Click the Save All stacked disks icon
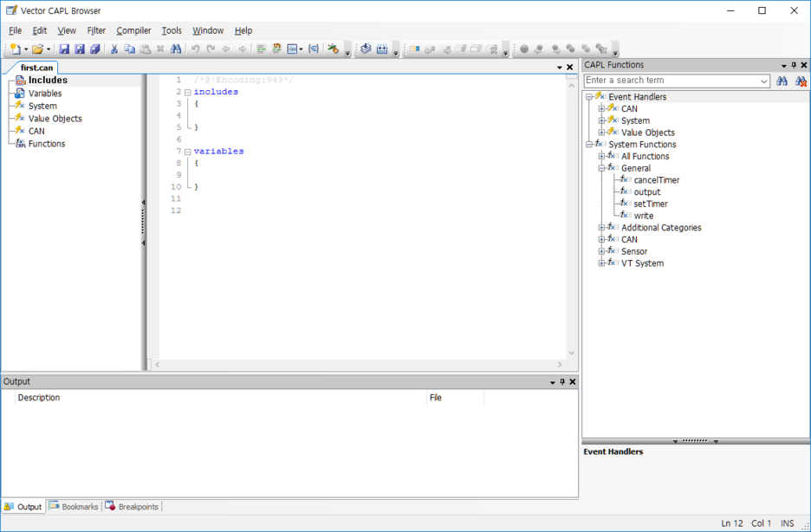The height and width of the screenshot is (532, 811). point(95,49)
